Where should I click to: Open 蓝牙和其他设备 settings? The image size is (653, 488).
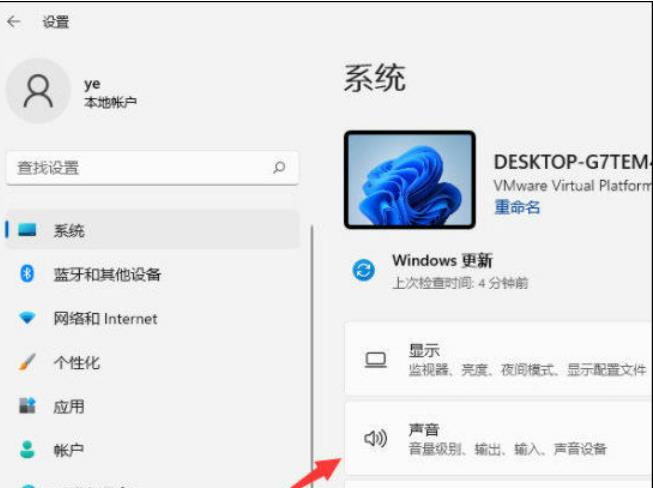click(x=152, y=274)
